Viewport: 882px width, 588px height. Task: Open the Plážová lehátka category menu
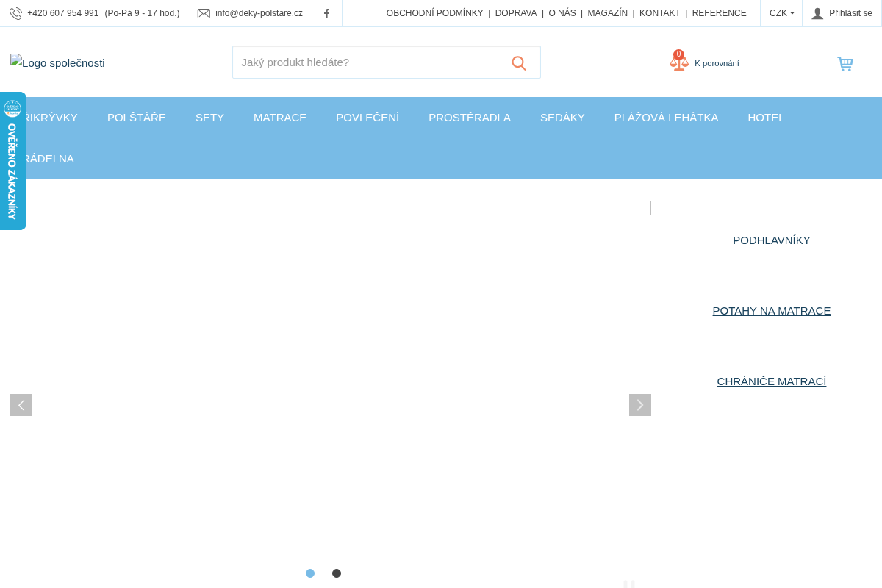[x=667, y=118]
